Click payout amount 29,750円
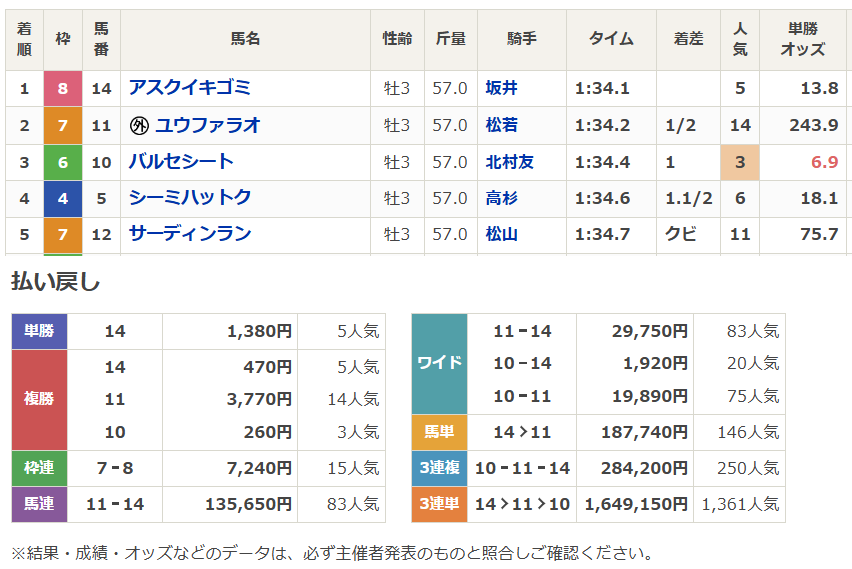The image size is (852, 569). (x=650, y=331)
